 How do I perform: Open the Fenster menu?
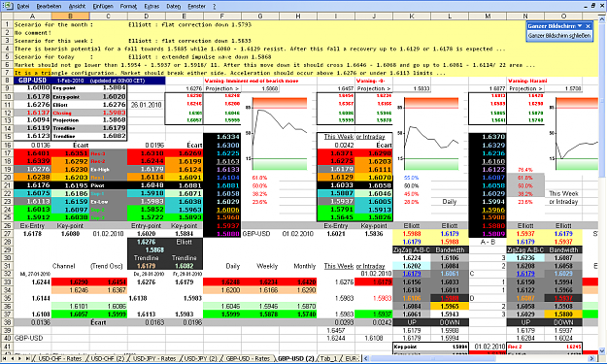[196, 6]
